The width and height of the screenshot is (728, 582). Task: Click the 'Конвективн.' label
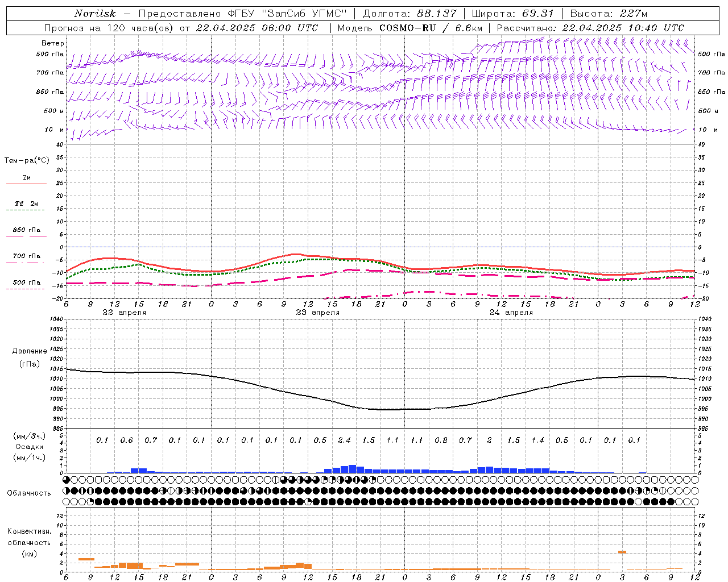click(x=29, y=531)
